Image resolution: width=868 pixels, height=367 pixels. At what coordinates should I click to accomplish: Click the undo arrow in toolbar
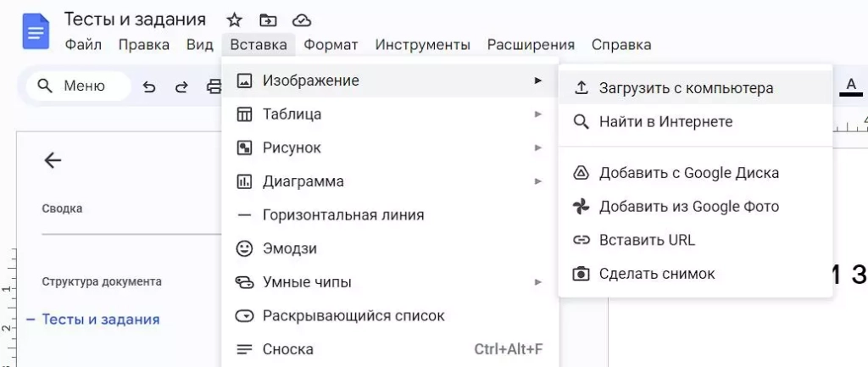coord(149,86)
